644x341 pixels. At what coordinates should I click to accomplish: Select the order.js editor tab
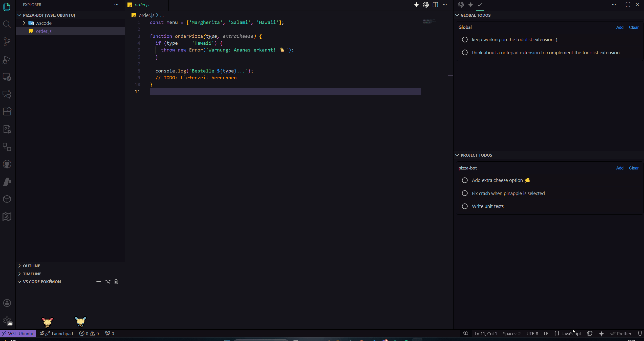point(142,5)
